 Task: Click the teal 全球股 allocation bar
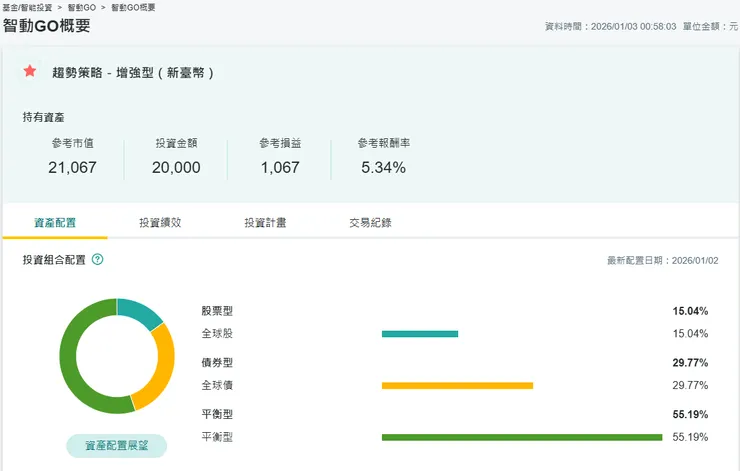420,334
